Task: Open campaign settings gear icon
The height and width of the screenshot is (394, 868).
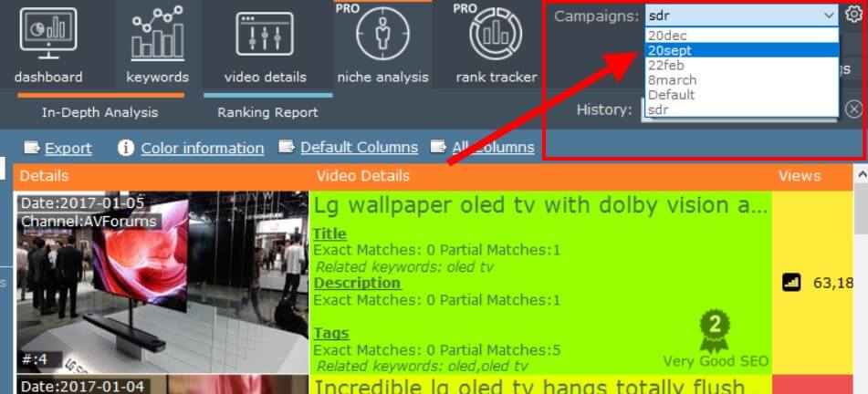Action: pyautogui.click(x=853, y=15)
